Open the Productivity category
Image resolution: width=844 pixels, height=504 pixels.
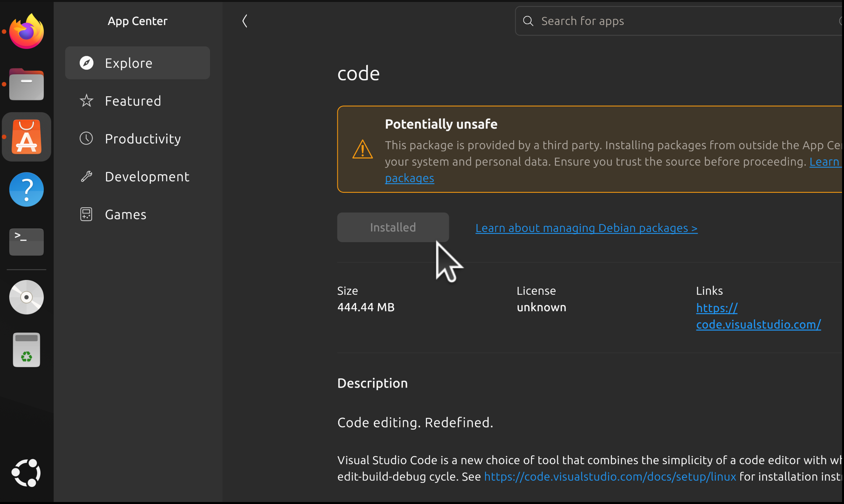pyautogui.click(x=138, y=139)
